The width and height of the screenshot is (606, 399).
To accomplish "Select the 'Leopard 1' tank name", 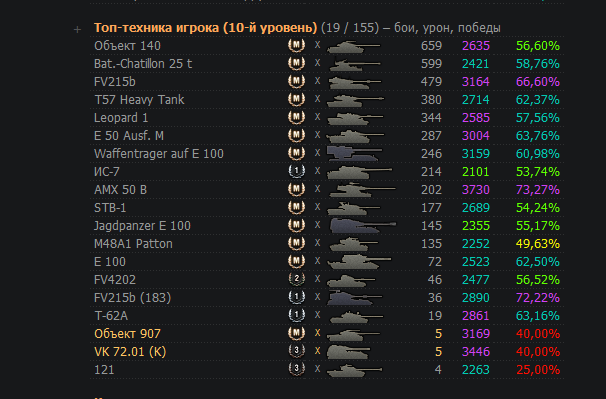I will [121, 118].
